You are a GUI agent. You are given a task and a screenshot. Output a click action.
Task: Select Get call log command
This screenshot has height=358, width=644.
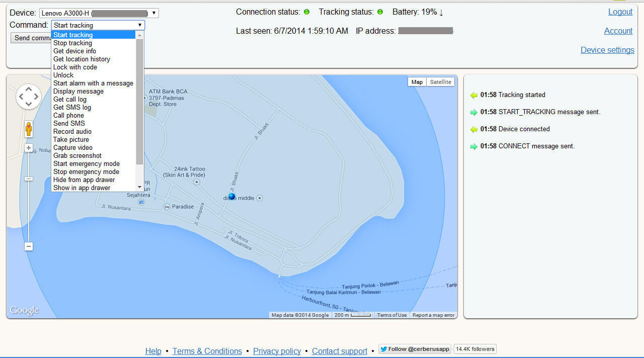[x=94, y=99]
